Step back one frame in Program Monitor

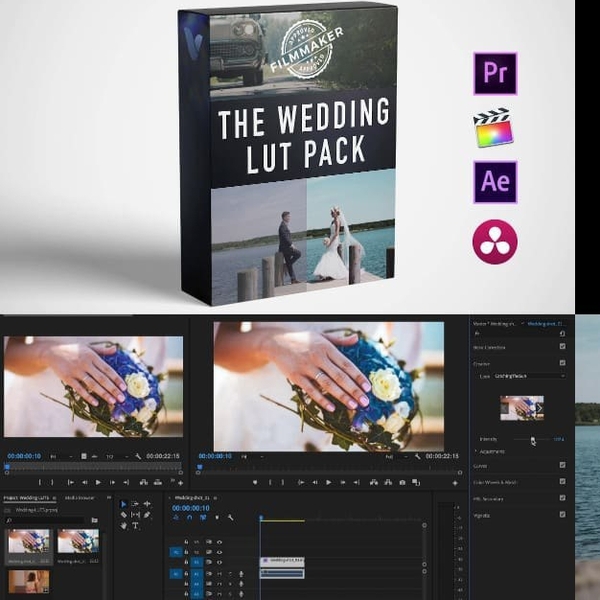pos(315,483)
